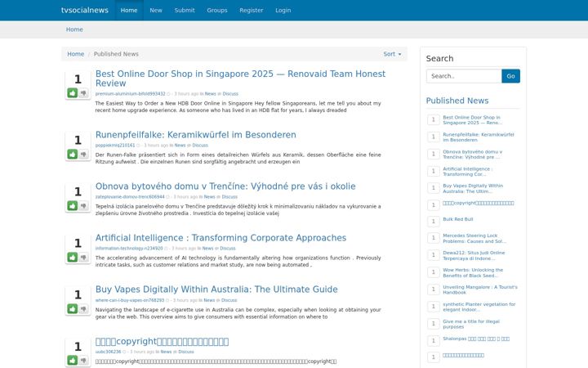Click News category under the Obnova bytového post
Viewport: 588px width, 368px height.
(210, 197)
